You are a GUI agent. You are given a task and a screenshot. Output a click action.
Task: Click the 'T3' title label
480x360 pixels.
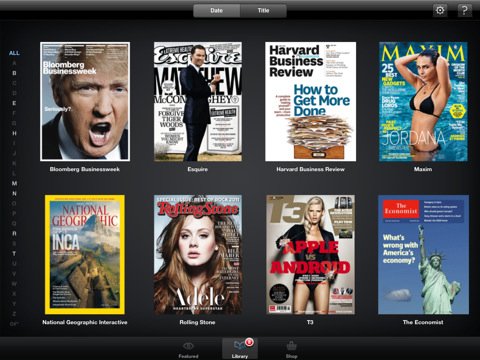[310, 322]
